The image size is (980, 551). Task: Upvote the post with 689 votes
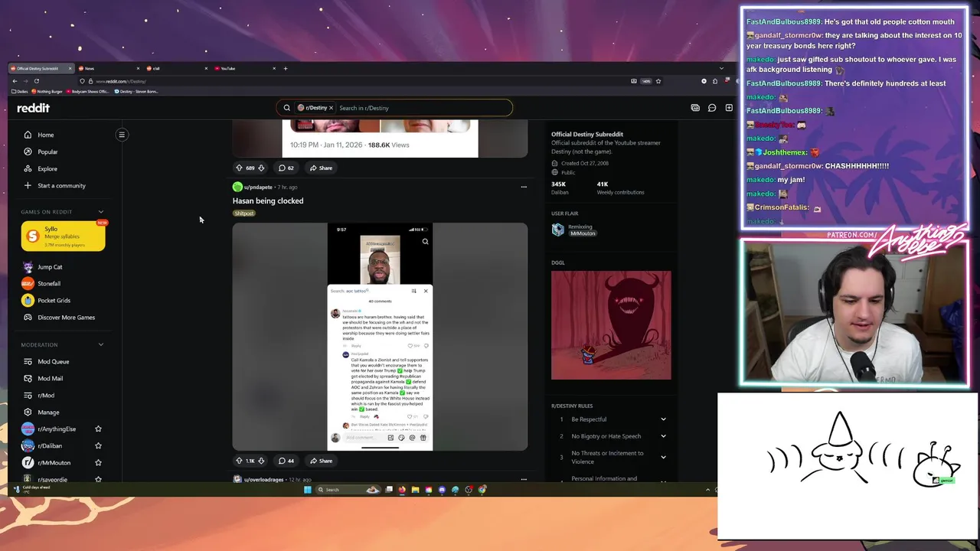pos(239,168)
